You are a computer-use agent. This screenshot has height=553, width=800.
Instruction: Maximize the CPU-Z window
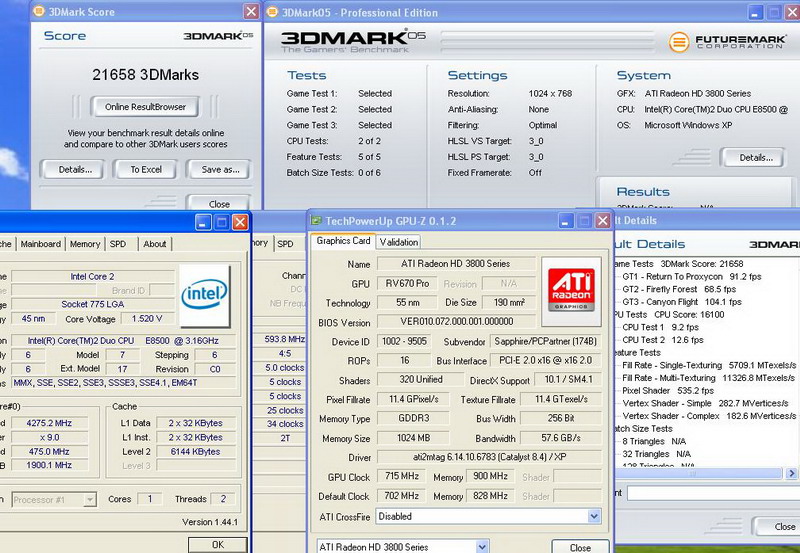click(x=221, y=222)
